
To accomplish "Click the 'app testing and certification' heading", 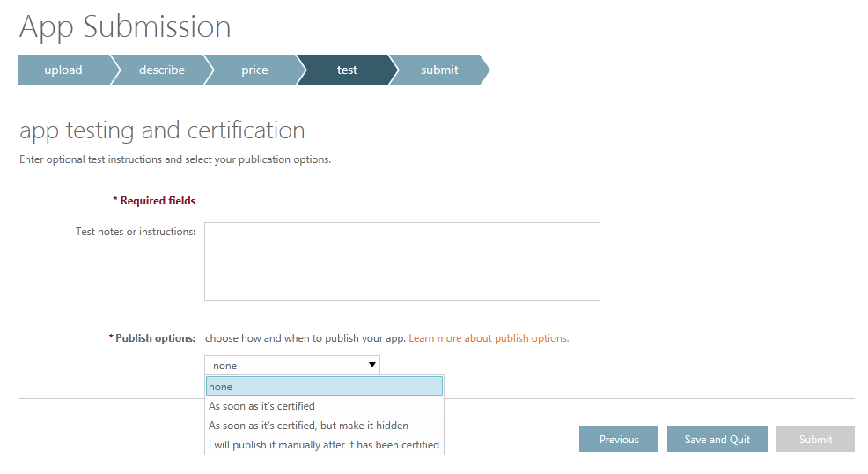I will click(162, 131).
